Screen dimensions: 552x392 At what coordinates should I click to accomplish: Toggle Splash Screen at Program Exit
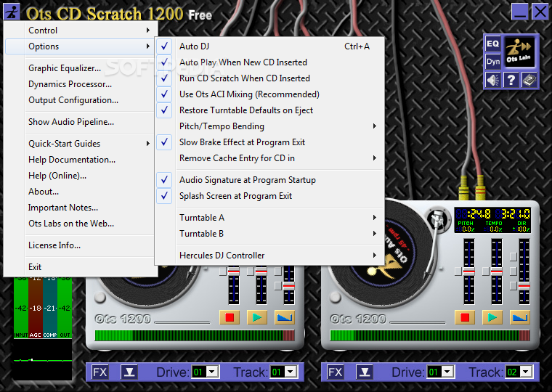tap(269, 196)
